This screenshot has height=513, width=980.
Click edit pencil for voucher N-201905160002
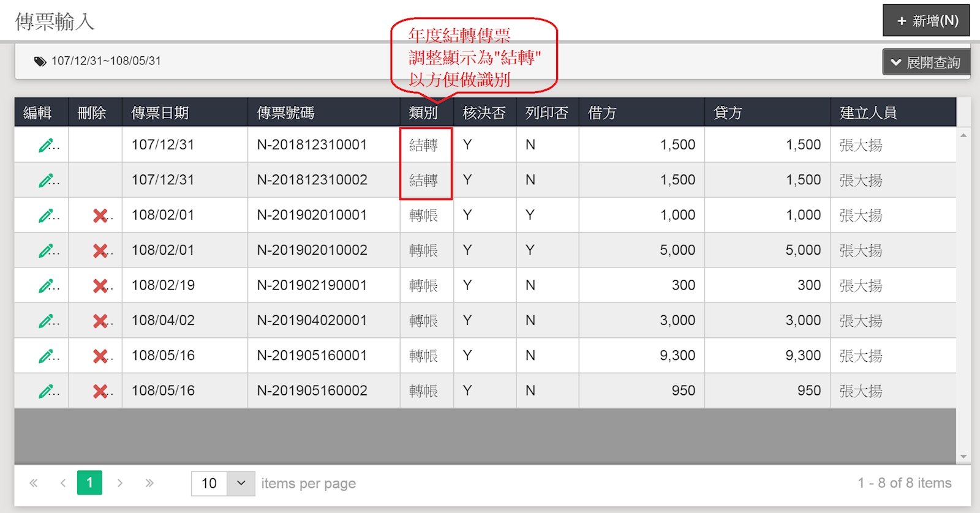[46, 391]
